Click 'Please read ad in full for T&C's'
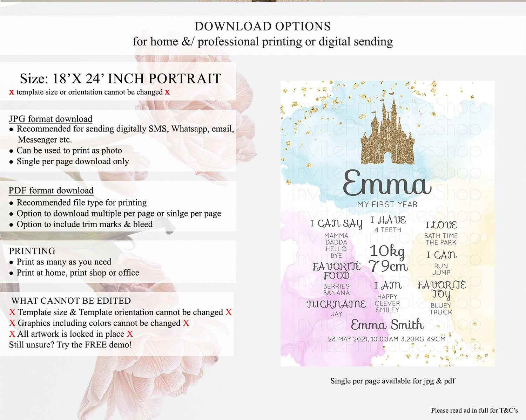526x420 pixels. click(474, 410)
